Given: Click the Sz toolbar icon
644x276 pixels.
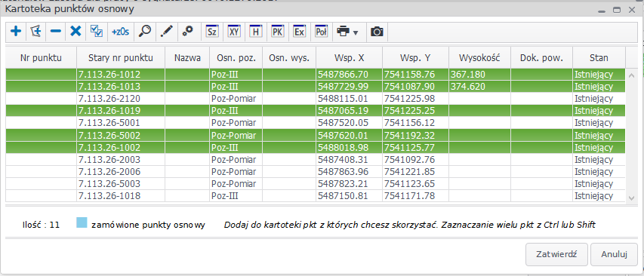Looking at the screenshot, I should [x=212, y=31].
